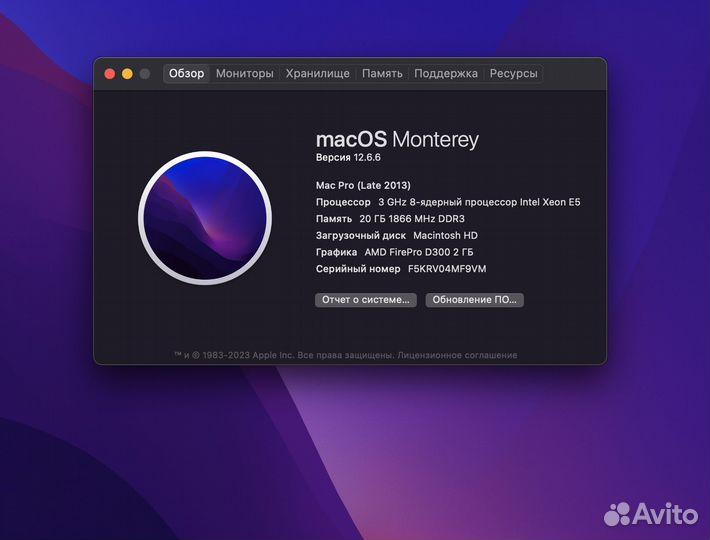Click the Apple Inc. copyright text
Viewport: 710px width, 540px height.
click(x=284, y=355)
